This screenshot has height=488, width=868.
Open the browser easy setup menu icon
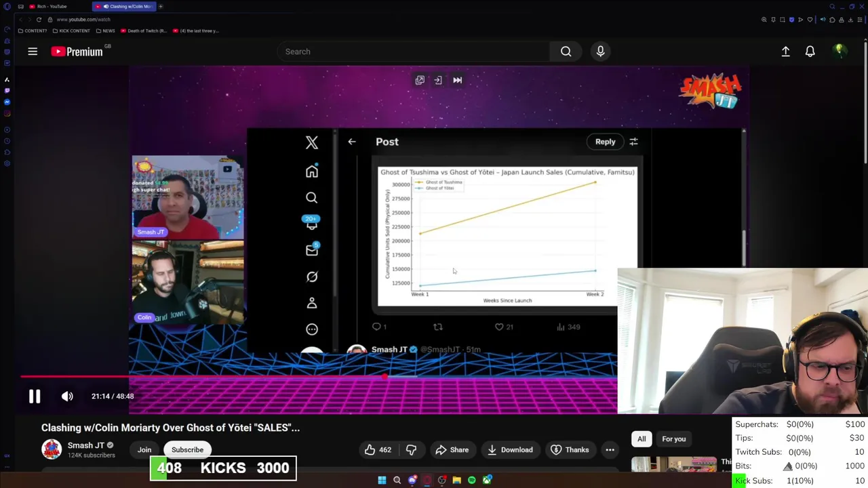860,20
